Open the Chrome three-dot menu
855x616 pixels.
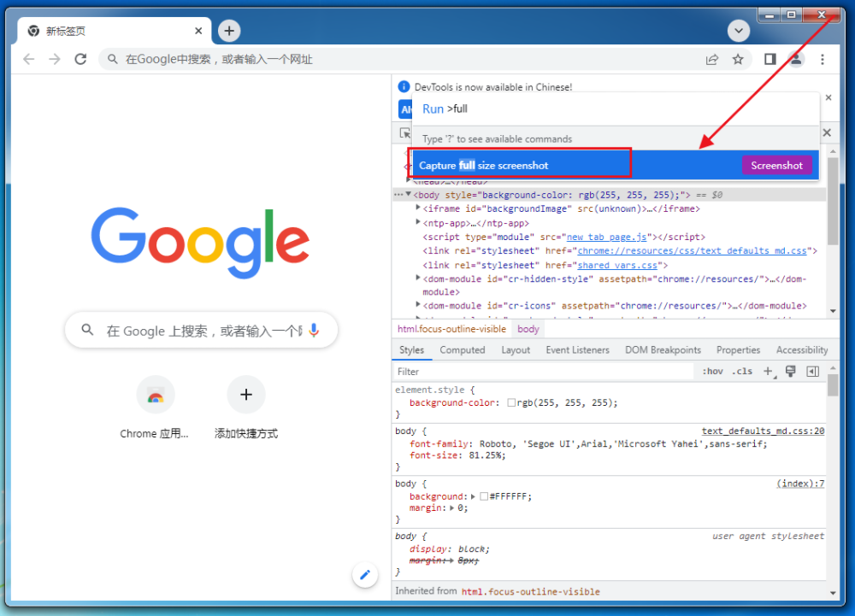tap(823, 59)
